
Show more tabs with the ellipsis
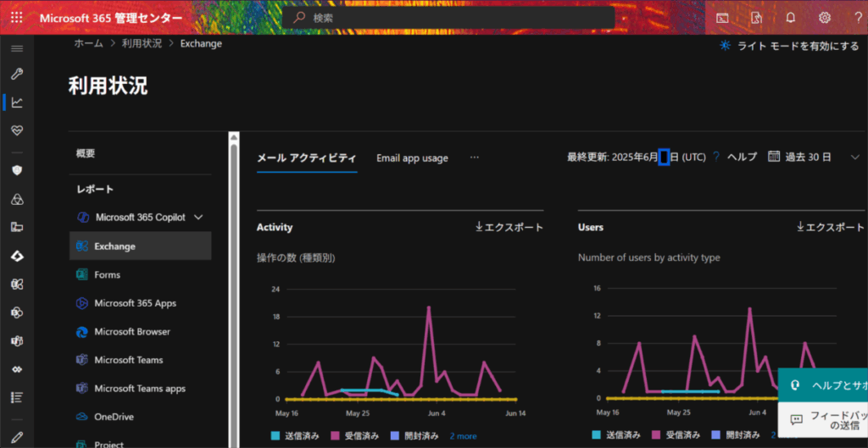coord(475,157)
